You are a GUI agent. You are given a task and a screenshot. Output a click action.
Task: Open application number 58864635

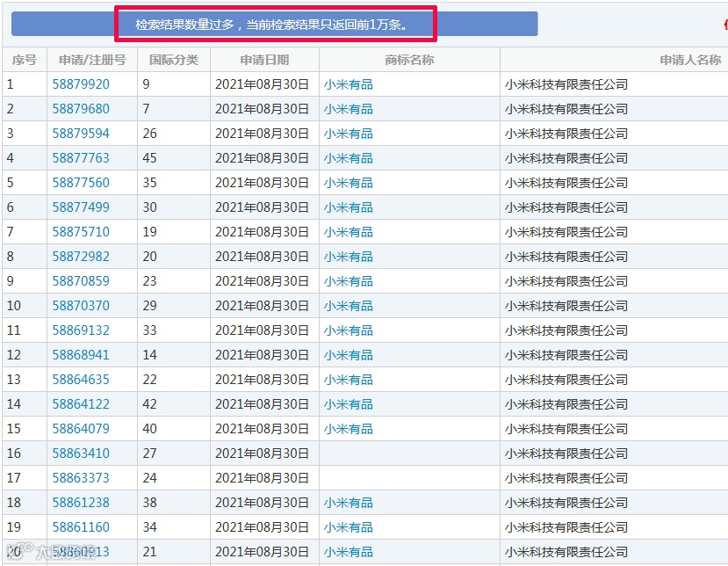tap(81, 380)
